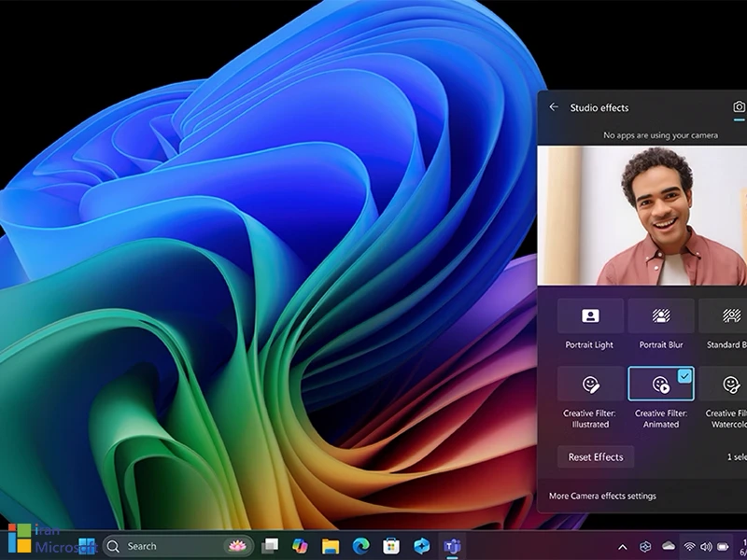Open File Explorer from the taskbar

click(331, 546)
